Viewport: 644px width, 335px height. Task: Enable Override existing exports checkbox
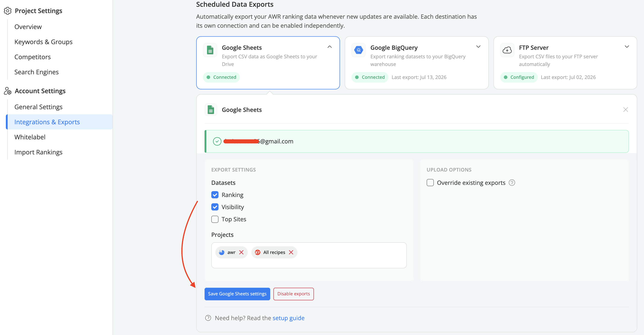click(x=430, y=183)
